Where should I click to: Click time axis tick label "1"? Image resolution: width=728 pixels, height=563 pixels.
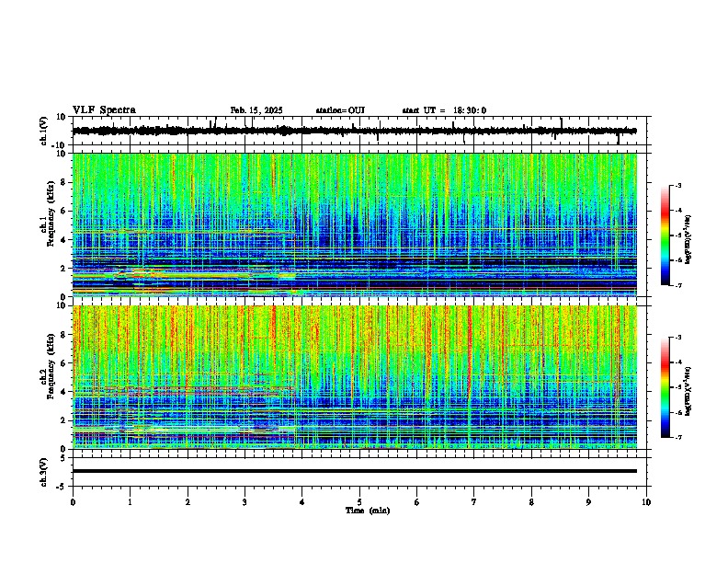[x=130, y=502]
